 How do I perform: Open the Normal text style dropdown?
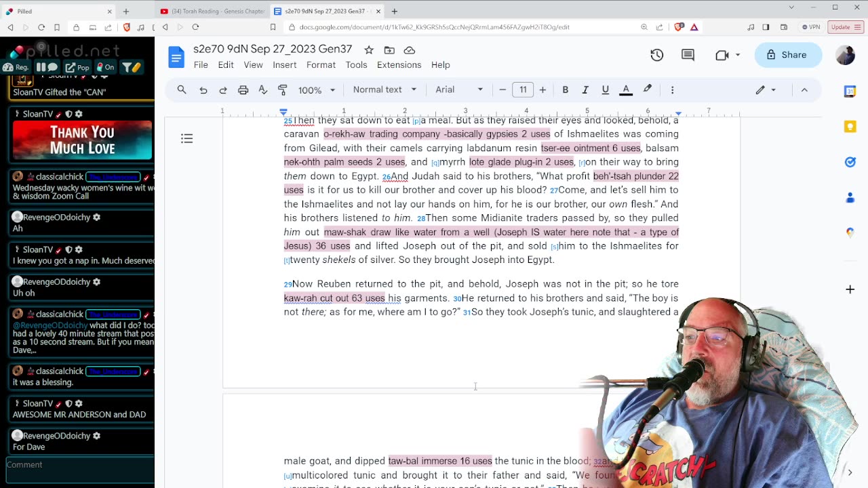coord(384,89)
